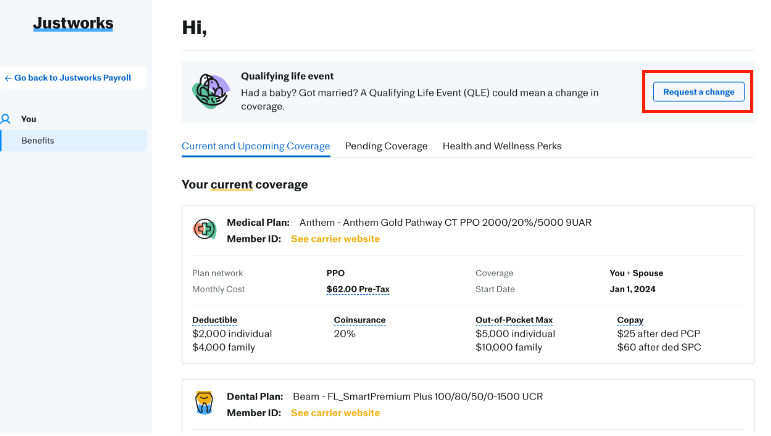Switch to Health and Wellness Perks tab
The image size is (771, 436).
coord(502,146)
